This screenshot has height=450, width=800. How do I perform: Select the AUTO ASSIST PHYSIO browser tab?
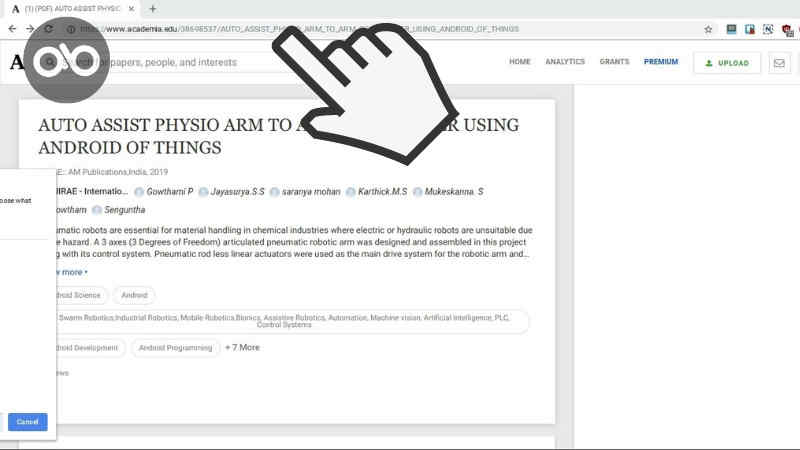pos(72,9)
